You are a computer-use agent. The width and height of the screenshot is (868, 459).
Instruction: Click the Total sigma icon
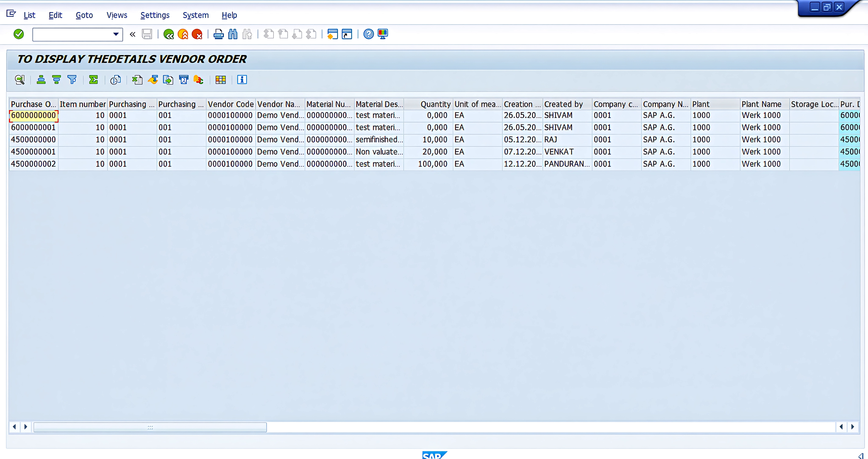93,80
